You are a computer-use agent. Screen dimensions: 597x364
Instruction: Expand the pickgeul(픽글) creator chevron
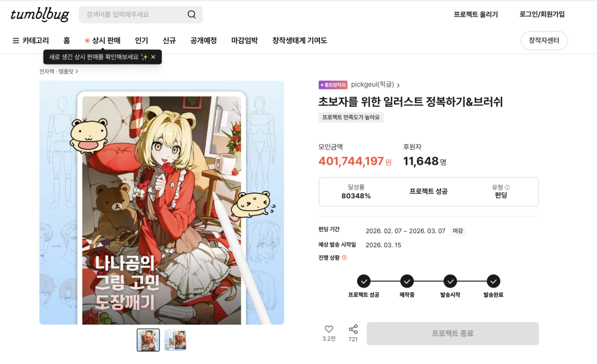[398, 85]
